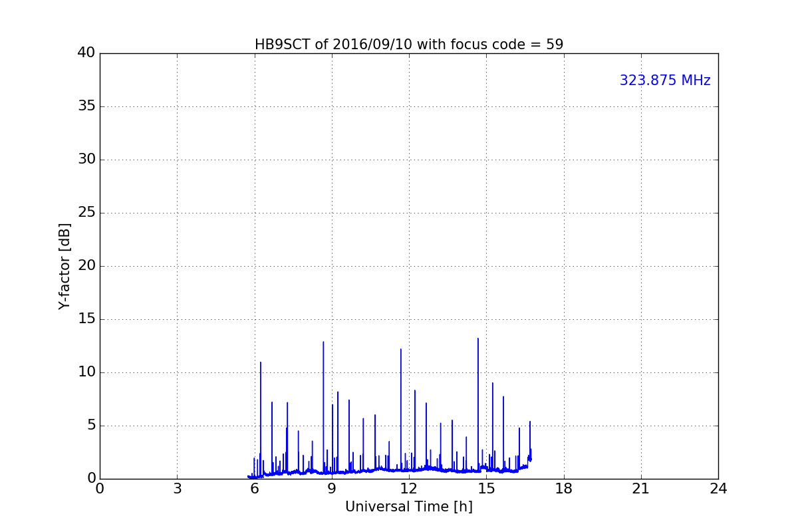Click the y-axis tick label '40'
The height and width of the screenshot is (532, 798).
[x=86, y=53]
